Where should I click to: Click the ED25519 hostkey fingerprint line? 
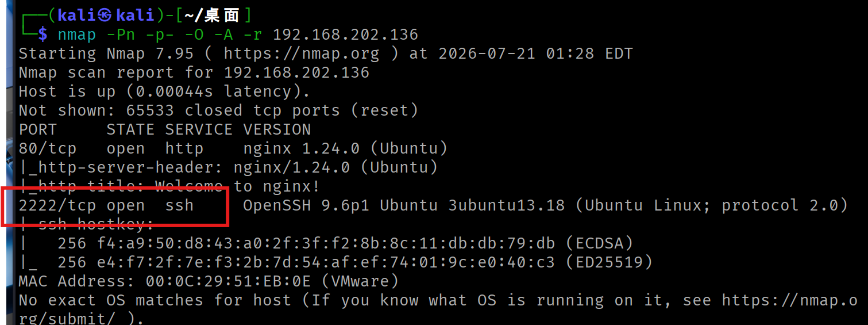[x=335, y=262]
